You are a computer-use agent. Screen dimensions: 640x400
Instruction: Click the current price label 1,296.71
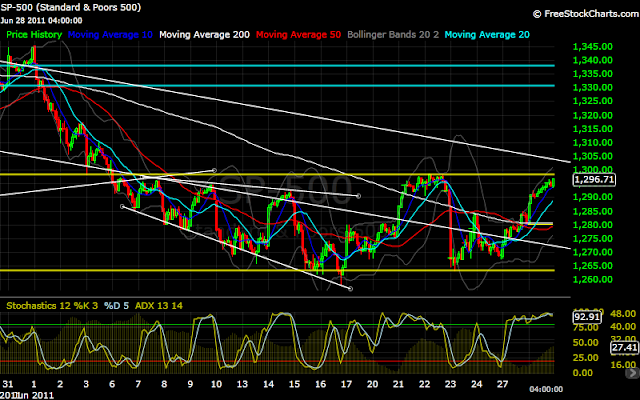pos(594,180)
